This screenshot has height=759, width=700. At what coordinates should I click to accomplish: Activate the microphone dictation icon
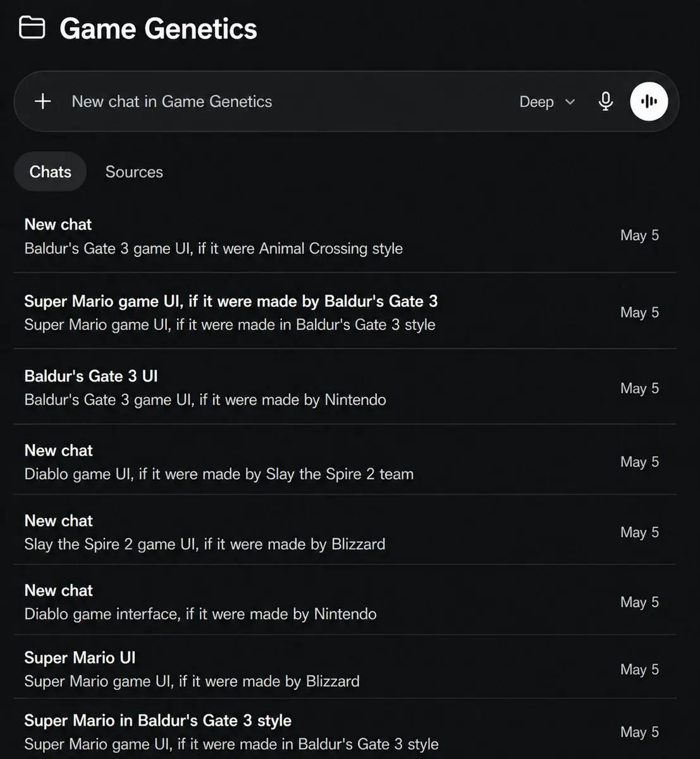point(605,101)
